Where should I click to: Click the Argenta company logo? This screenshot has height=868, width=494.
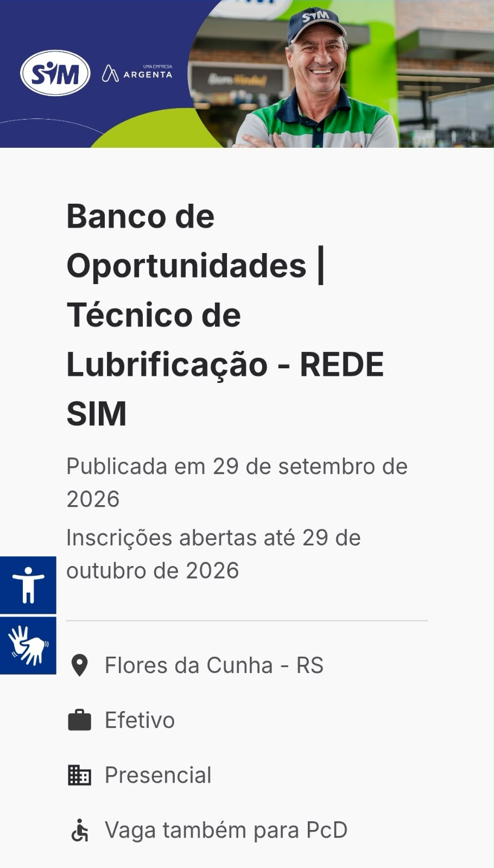tap(137, 73)
